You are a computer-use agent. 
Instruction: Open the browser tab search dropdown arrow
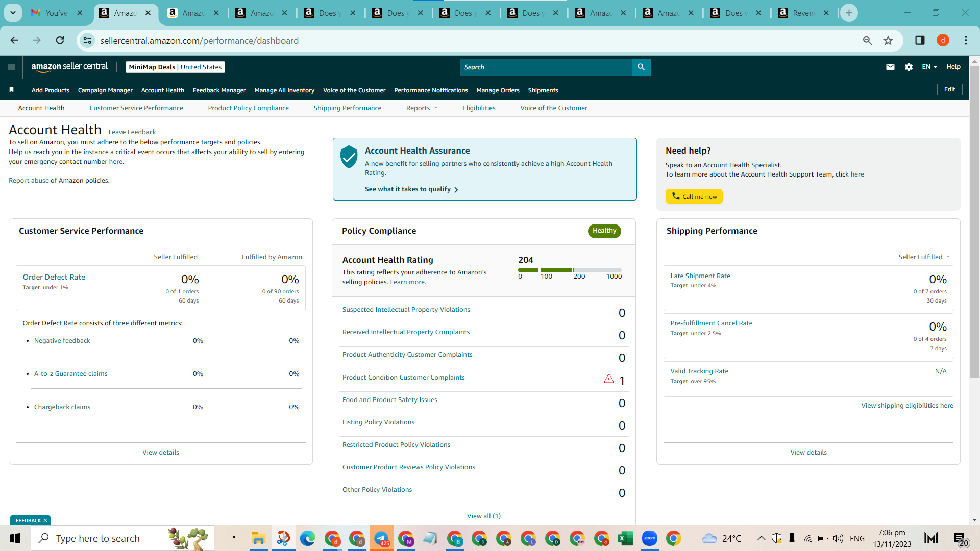click(x=13, y=13)
